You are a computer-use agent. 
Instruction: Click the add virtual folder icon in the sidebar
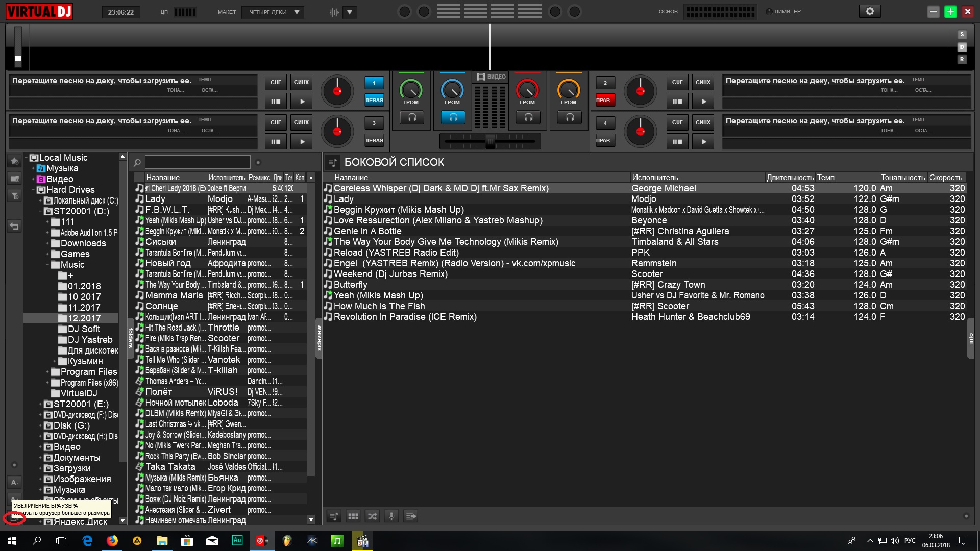point(14,179)
